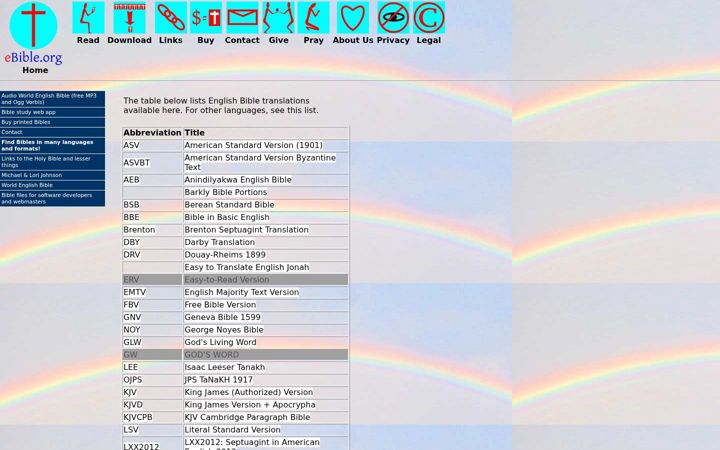This screenshot has width=720, height=450.
Task: Select Buy printed Bibles in sidebar
Action: (x=52, y=122)
